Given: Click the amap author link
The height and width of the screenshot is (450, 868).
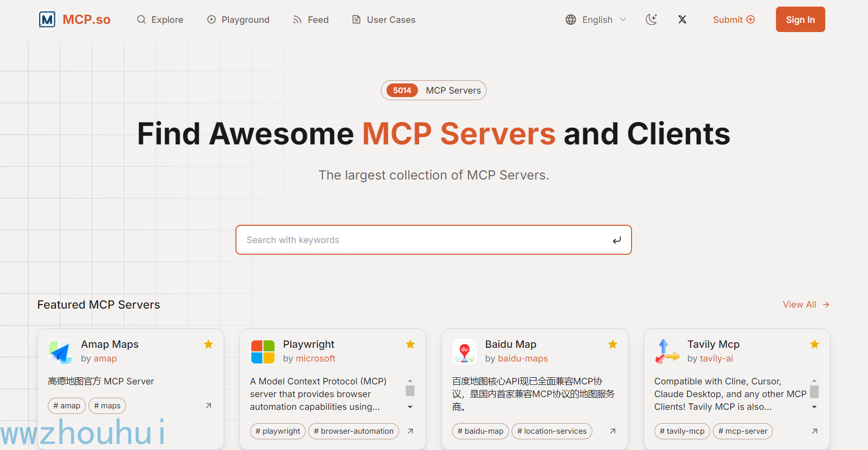Looking at the screenshot, I should pyautogui.click(x=105, y=358).
